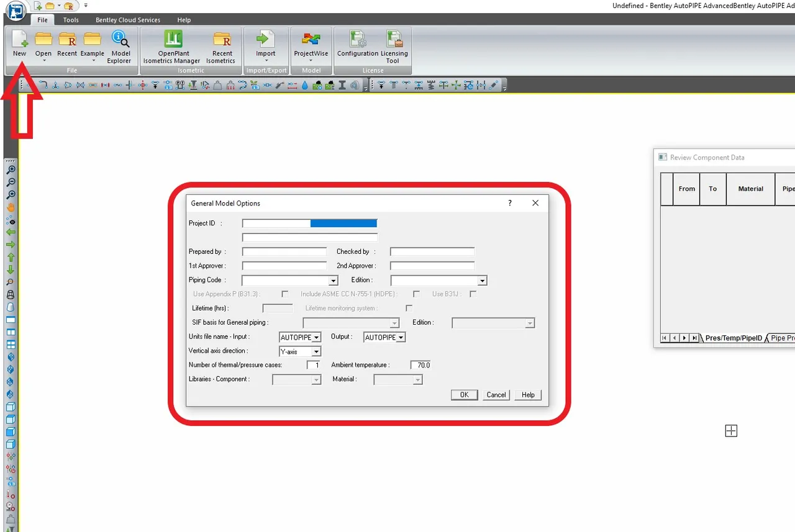Open the Vertical axis direction dropdown
Screen dimensions: 795x532
pyautogui.click(x=316, y=352)
